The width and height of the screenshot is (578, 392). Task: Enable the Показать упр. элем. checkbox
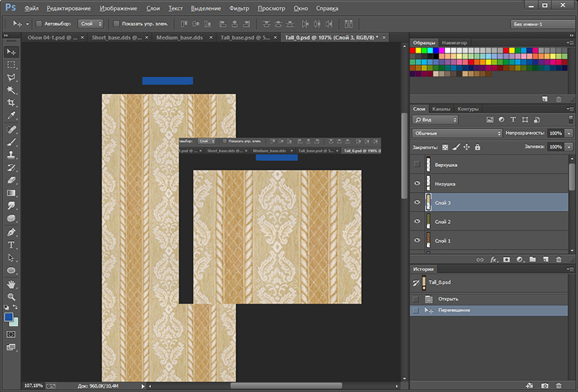pyautogui.click(x=116, y=24)
